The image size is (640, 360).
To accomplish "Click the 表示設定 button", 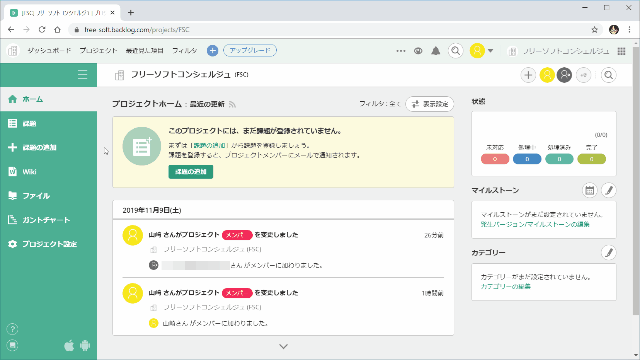I will 430,104.
